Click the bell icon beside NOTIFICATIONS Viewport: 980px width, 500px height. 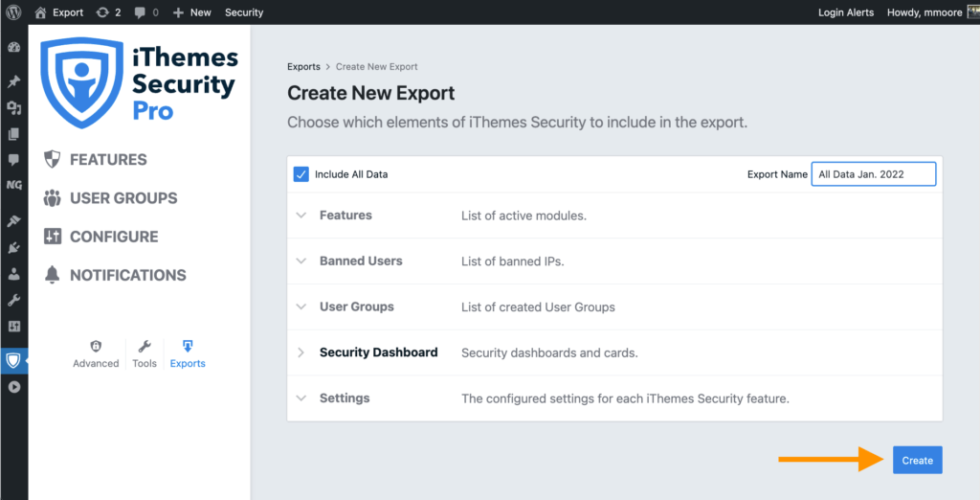click(x=53, y=275)
